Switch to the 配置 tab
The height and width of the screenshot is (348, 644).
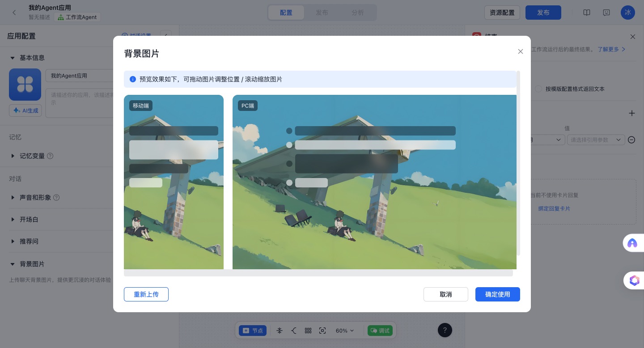pyautogui.click(x=286, y=13)
